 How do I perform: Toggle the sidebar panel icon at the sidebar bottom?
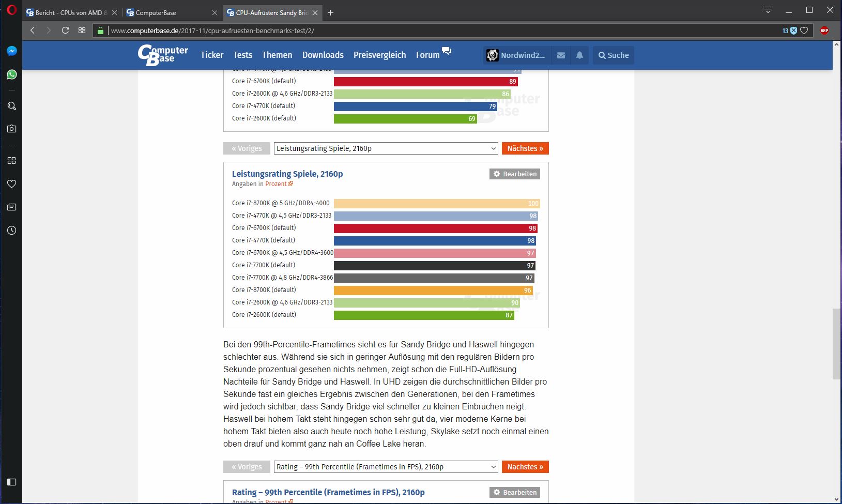click(11, 482)
